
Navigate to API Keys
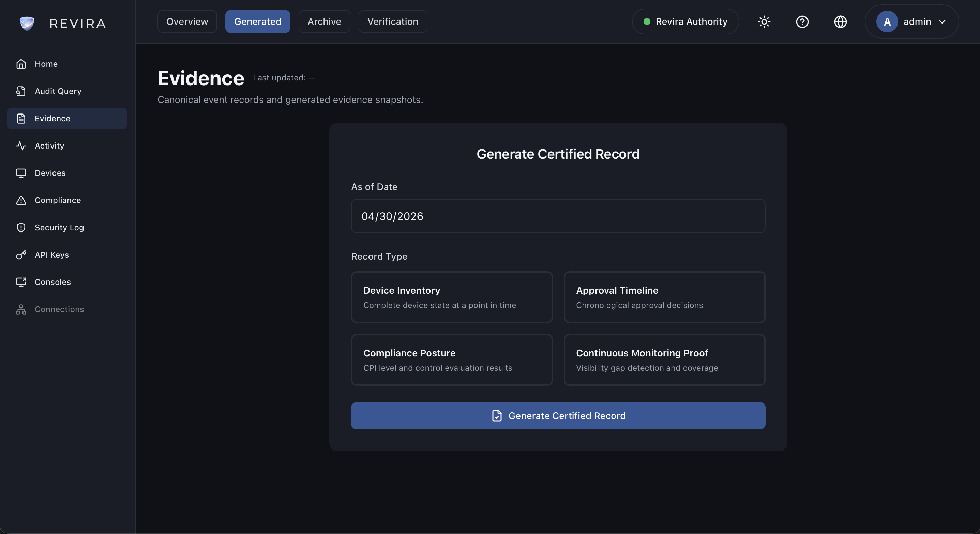pyautogui.click(x=67, y=255)
